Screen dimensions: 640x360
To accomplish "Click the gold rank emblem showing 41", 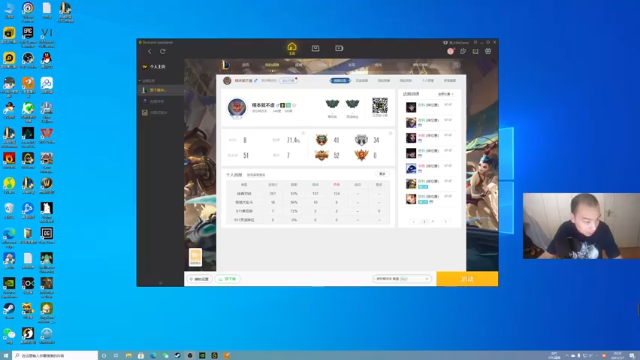I will pyautogui.click(x=322, y=140).
